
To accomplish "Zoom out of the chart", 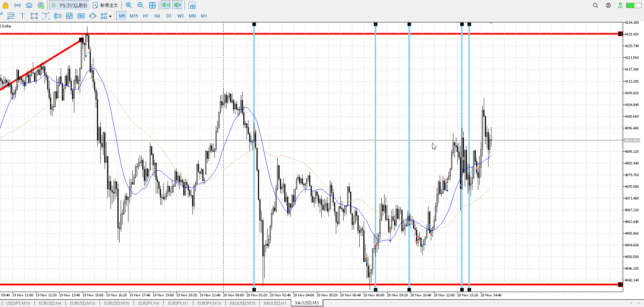I will pyautogui.click(x=141, y=5).
